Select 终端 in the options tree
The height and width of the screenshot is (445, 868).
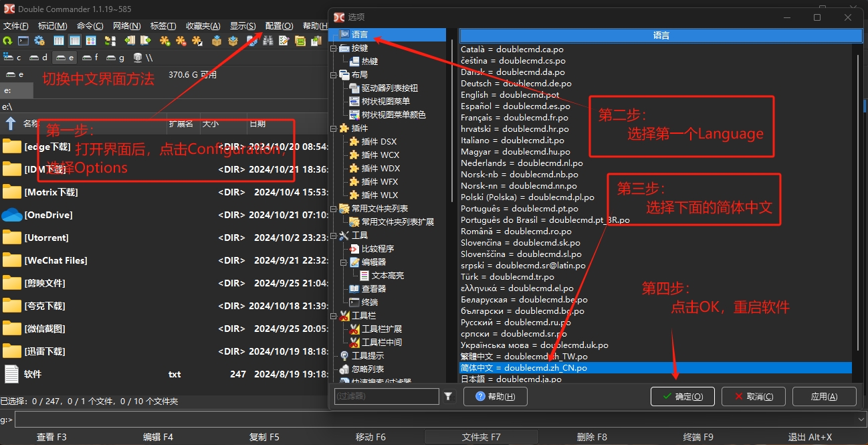[370, 302]
